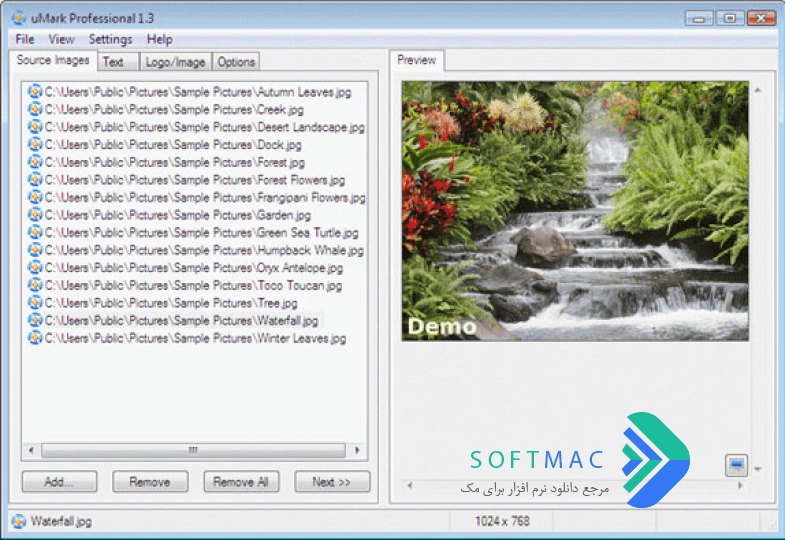This screenshot has width=785, height=540.
Task: Click the icon beside Autumn Leaves.jpg
Action: click(x=35, y=92)
